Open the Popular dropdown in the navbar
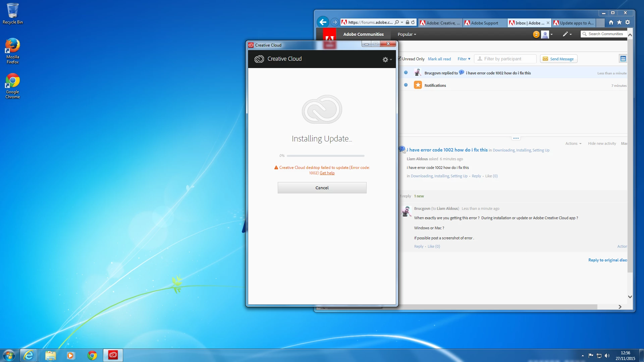The height and width of the screenshot is (362, 644). click(407, 35)
